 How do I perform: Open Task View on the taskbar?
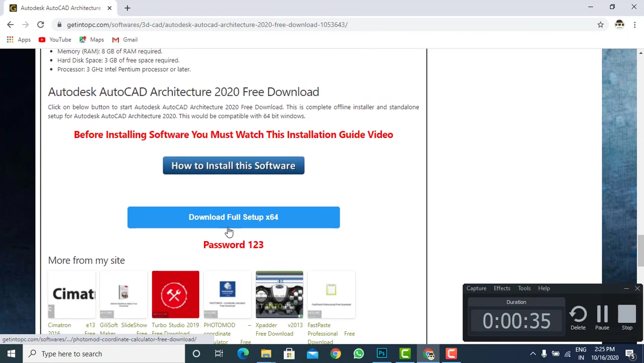219,354
